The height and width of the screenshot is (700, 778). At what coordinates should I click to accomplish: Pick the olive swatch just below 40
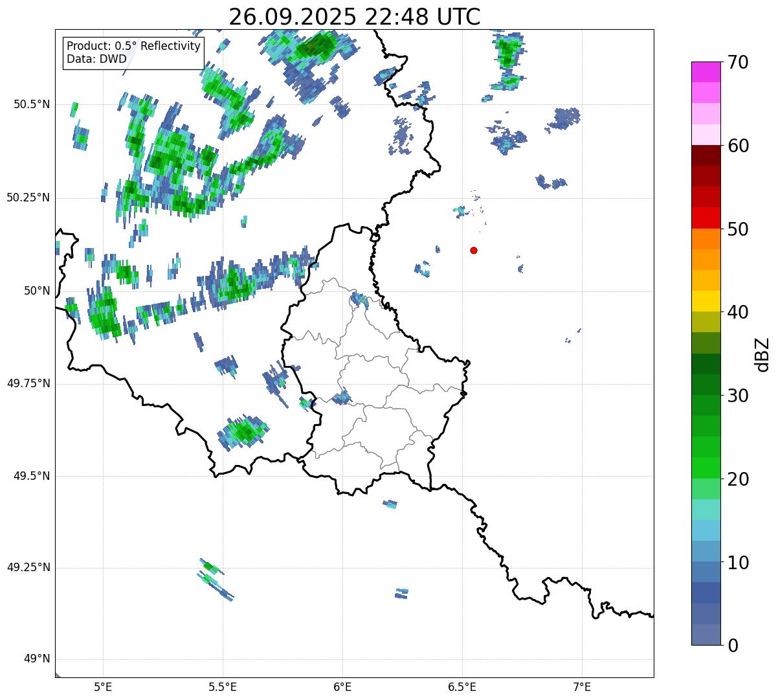coord(706,322)
